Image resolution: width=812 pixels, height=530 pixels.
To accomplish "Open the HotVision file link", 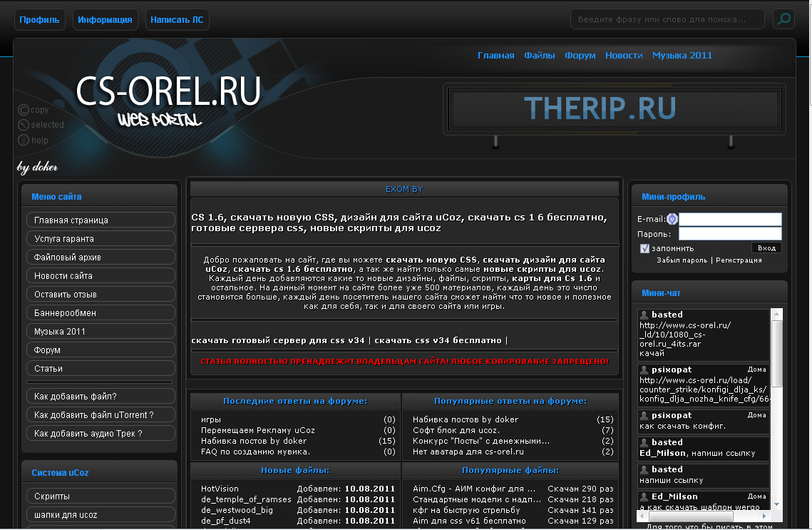I will tap(220, 489).
